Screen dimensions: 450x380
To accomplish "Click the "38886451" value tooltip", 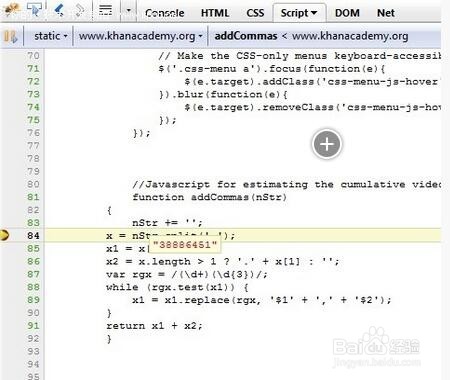I will click(x=185, y=245).
